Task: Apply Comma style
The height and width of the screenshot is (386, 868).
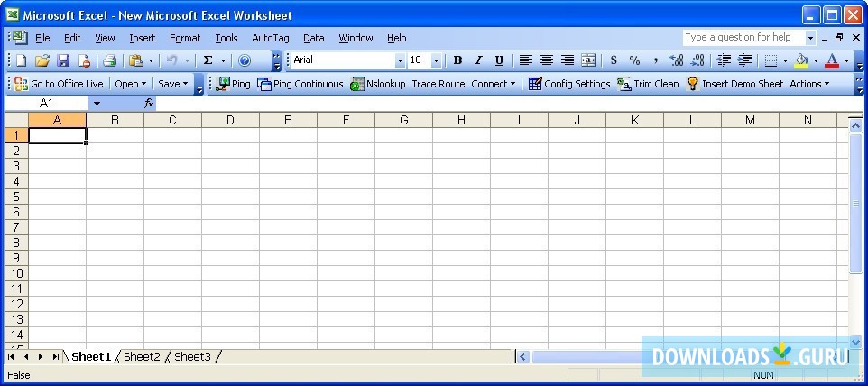Action: click(655, 60)
